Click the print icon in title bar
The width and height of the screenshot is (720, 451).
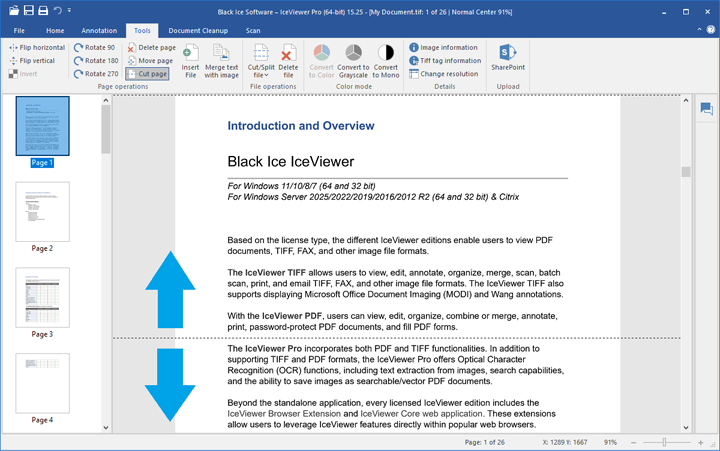pyautogui.click(x=43, y=10)
